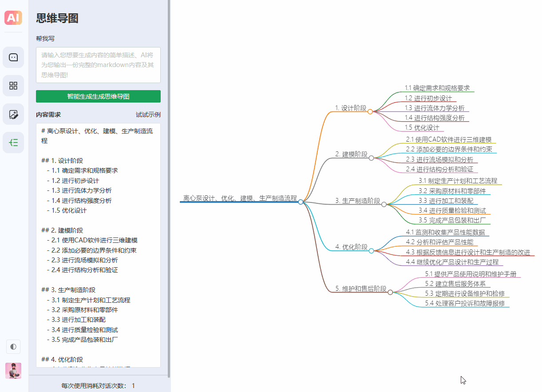
Task: Click mind map node 4. 优化阶段
Action: coord(352,247)
